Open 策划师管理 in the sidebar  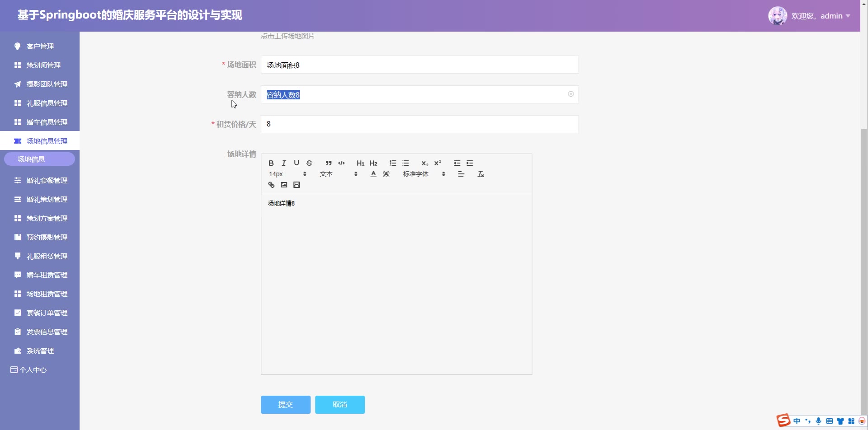(40, 65)
